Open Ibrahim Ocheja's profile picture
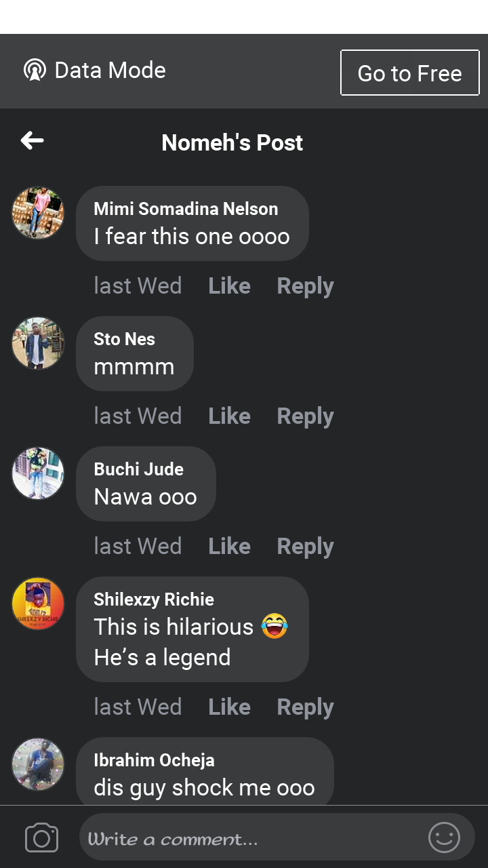 click(38, 764)
